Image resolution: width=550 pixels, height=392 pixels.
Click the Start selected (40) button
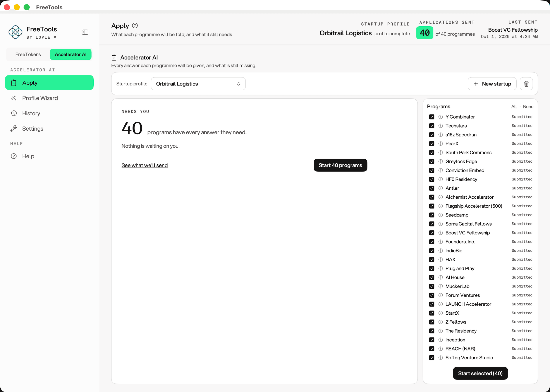tap(480, 373)
